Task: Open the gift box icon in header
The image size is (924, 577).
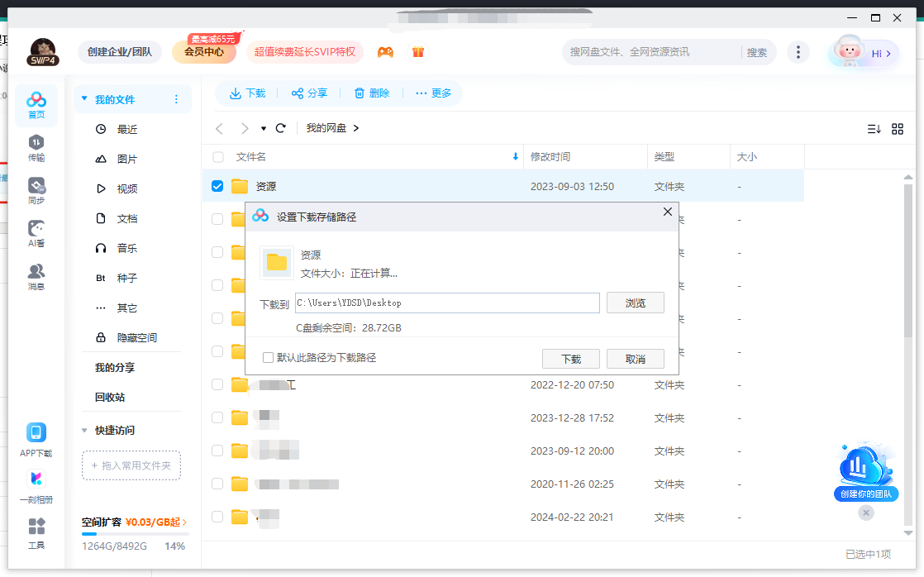Action: [418, 52]
